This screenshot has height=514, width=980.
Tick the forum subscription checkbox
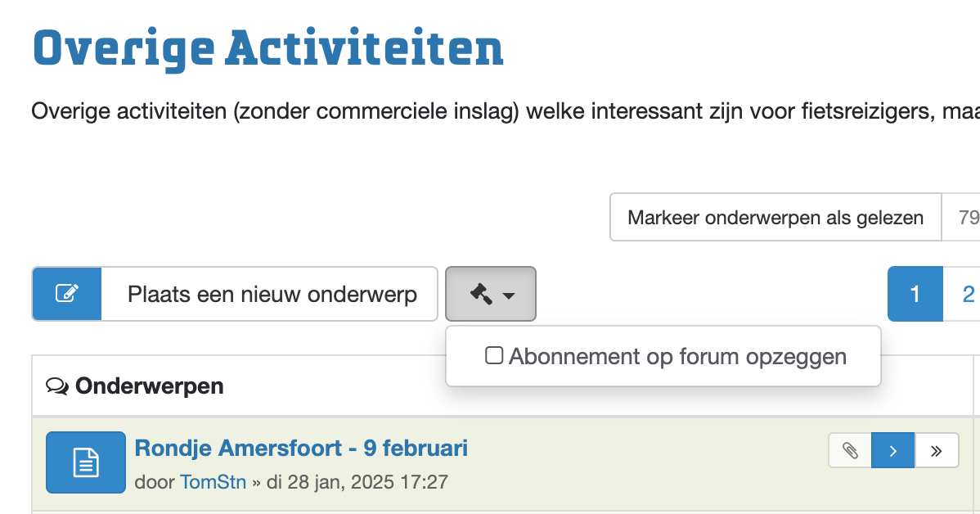point(494,356)
